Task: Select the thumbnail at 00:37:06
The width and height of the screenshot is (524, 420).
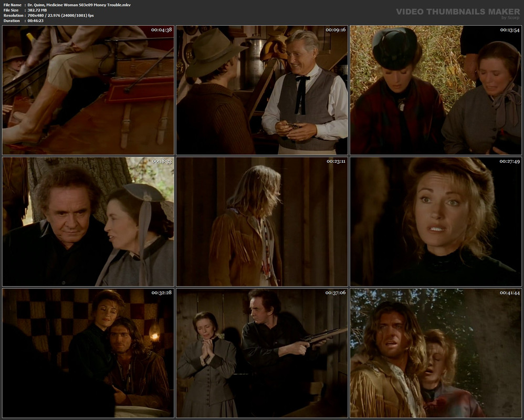Action: (x=262, y=353)
